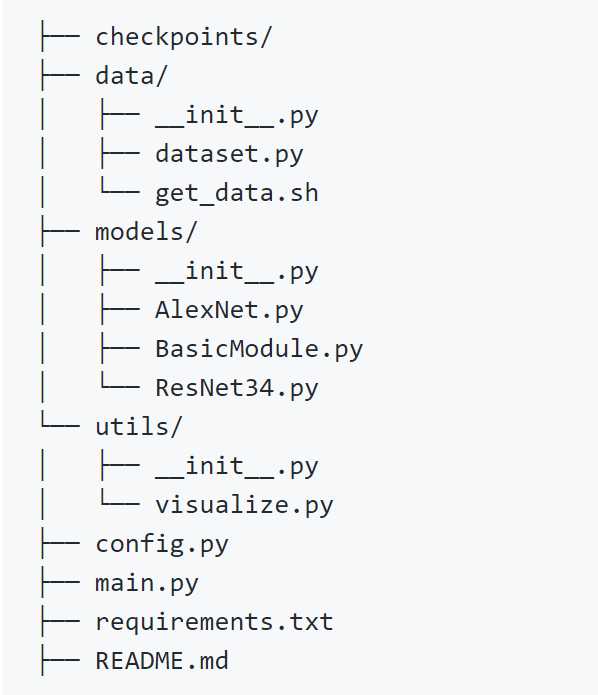Click the branch connector beside models/
The width and height of the screenshot is (598, 695).
point(60,231)
